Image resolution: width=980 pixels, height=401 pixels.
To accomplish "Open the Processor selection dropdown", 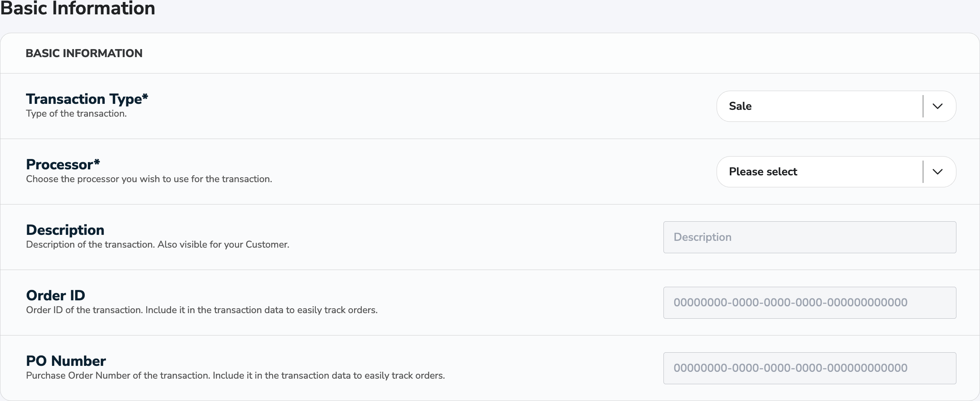I will coord(835,171).
